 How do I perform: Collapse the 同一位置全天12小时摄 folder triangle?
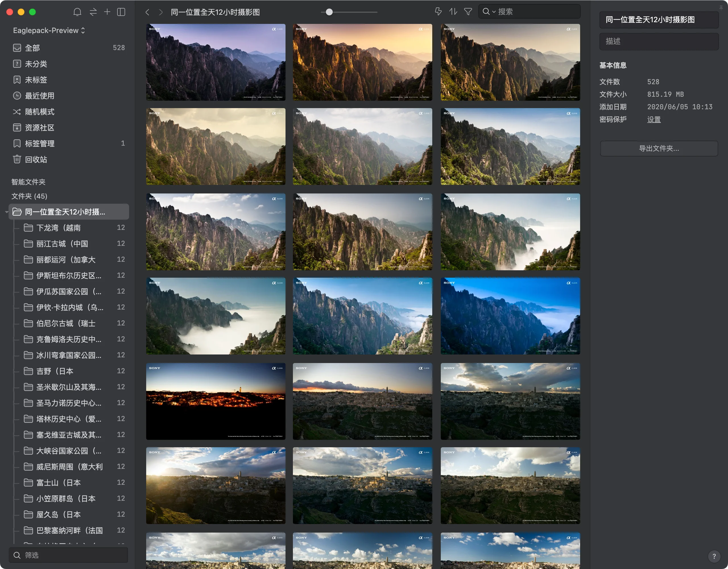[x=6, y=212]
